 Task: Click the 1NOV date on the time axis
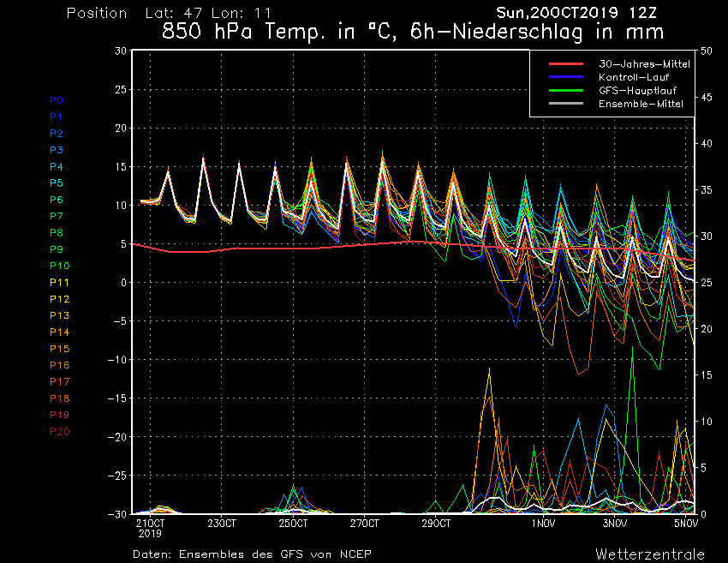[x=541, y=523]
